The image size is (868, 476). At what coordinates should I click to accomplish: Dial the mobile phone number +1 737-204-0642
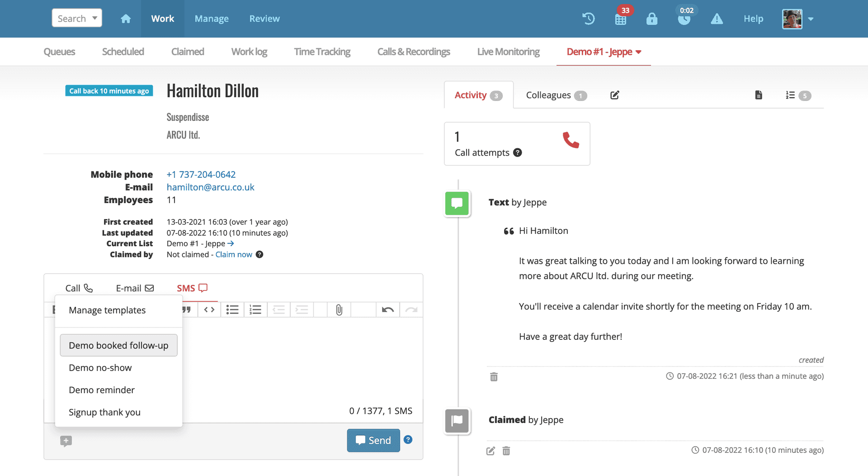(x=201, y=174)
